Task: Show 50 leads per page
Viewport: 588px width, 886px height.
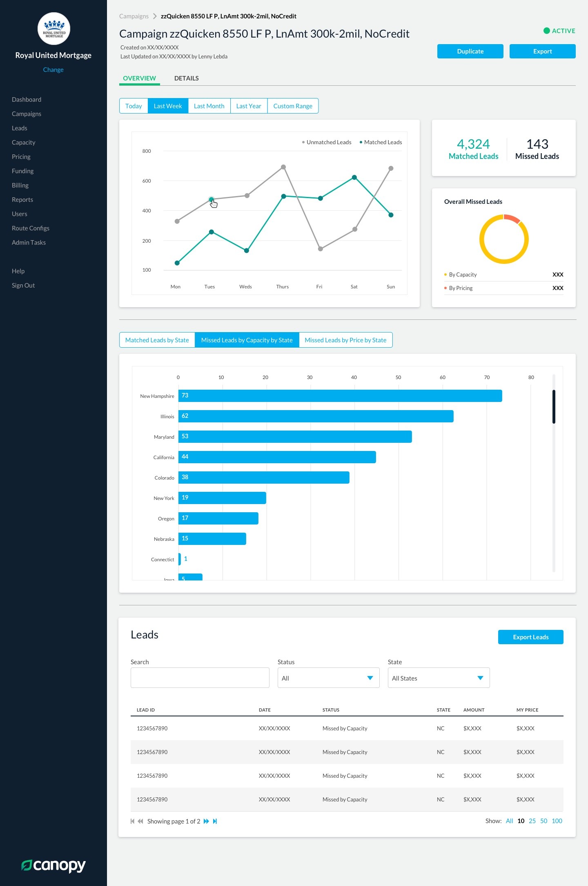Action: [544, 821]
